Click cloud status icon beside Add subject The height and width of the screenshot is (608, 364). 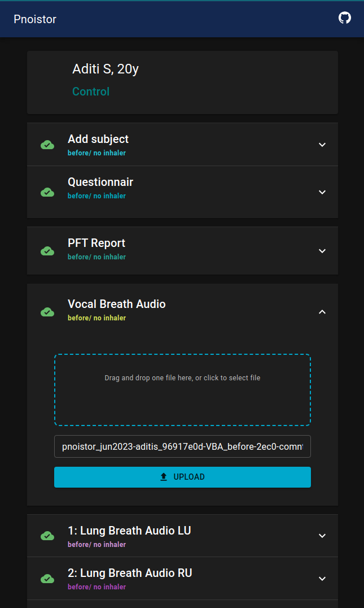click(x=47, y=145)
